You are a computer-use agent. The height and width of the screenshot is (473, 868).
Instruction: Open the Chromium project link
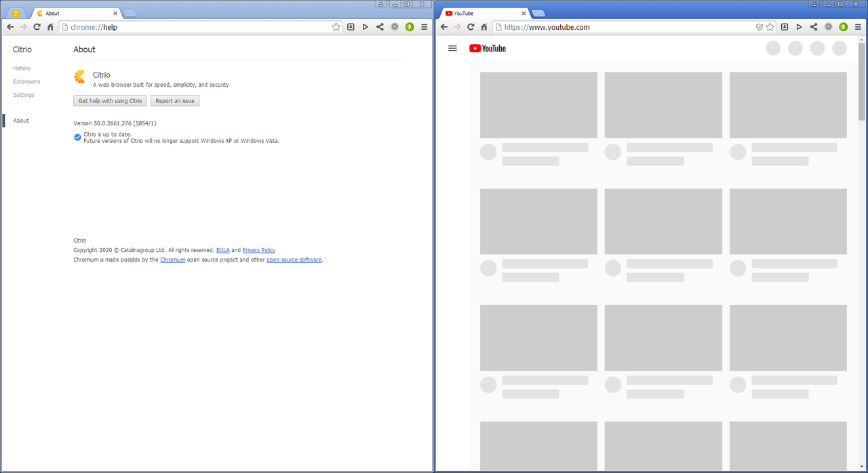[x=173, y=260]
